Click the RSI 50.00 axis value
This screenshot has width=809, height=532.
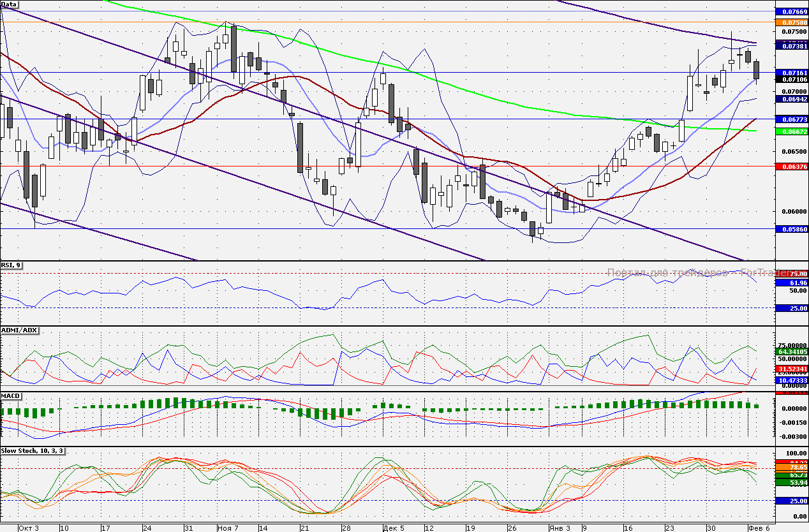point(799,290)
